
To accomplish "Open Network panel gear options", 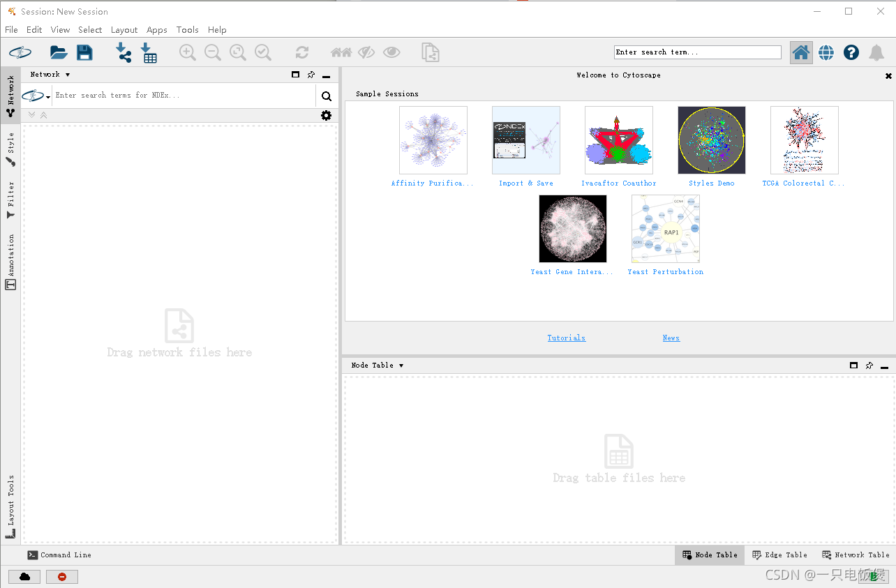I will coord(327,116).
